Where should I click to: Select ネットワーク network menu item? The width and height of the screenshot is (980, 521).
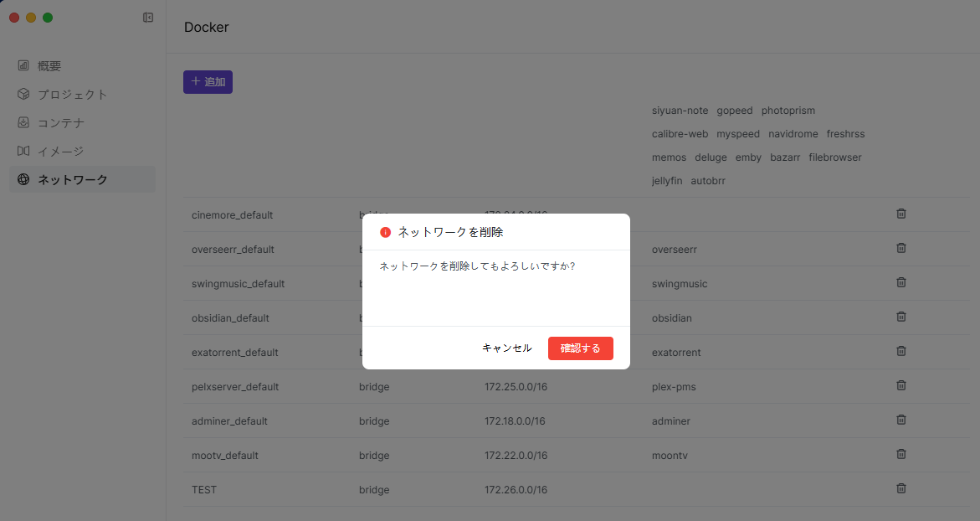72,179
